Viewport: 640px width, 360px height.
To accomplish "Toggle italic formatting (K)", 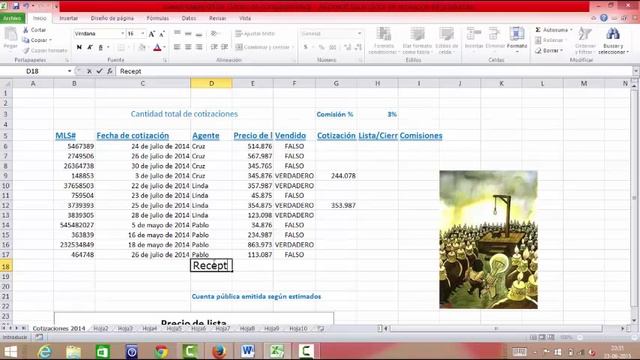I will pyautogui.click(x=90, y=47).
